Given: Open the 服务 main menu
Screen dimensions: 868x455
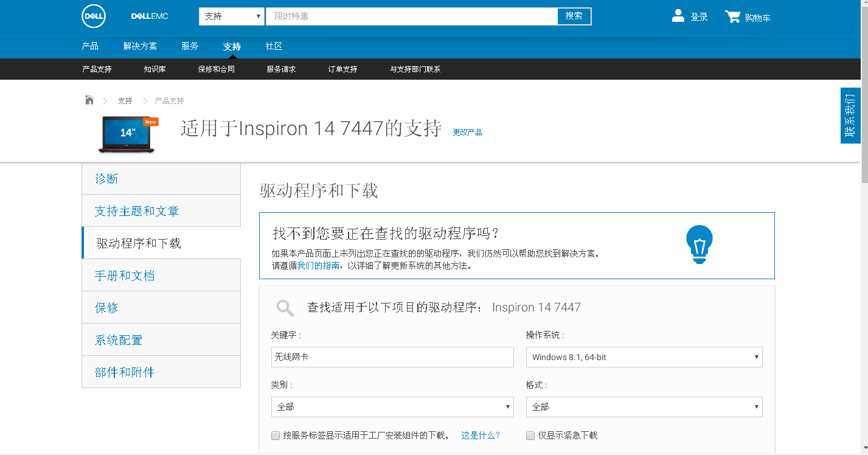Looking at the screenshot, I should [x=190, y=46].
